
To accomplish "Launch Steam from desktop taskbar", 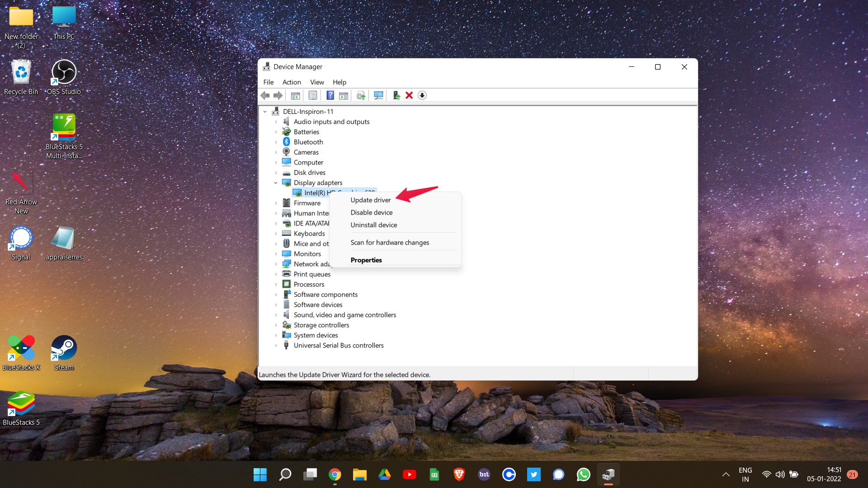I will (64, 352).
